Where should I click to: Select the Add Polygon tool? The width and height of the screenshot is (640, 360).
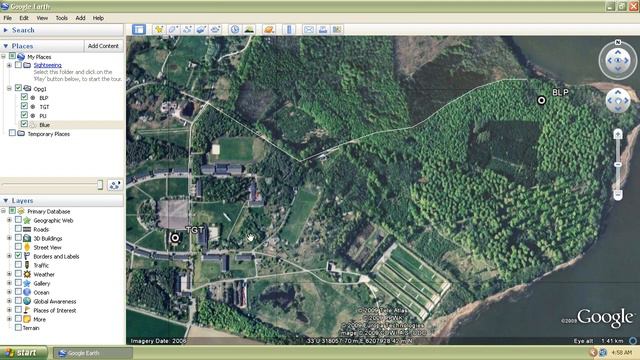coord(173,29)
